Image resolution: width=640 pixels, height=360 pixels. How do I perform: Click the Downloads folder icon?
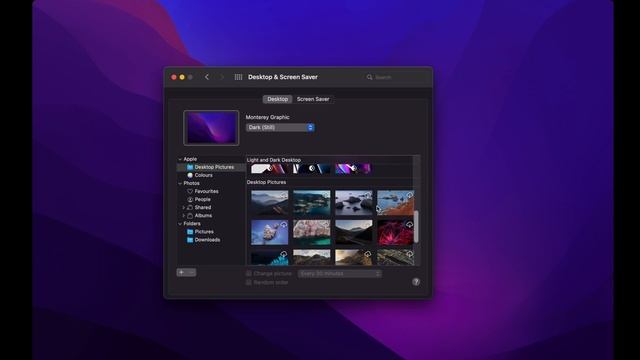coord(190,240)
